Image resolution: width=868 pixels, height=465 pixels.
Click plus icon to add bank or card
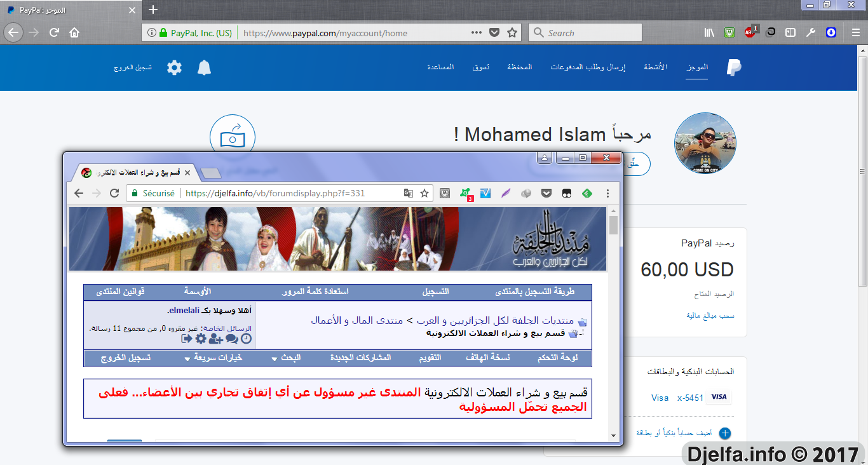pos(725,433)
